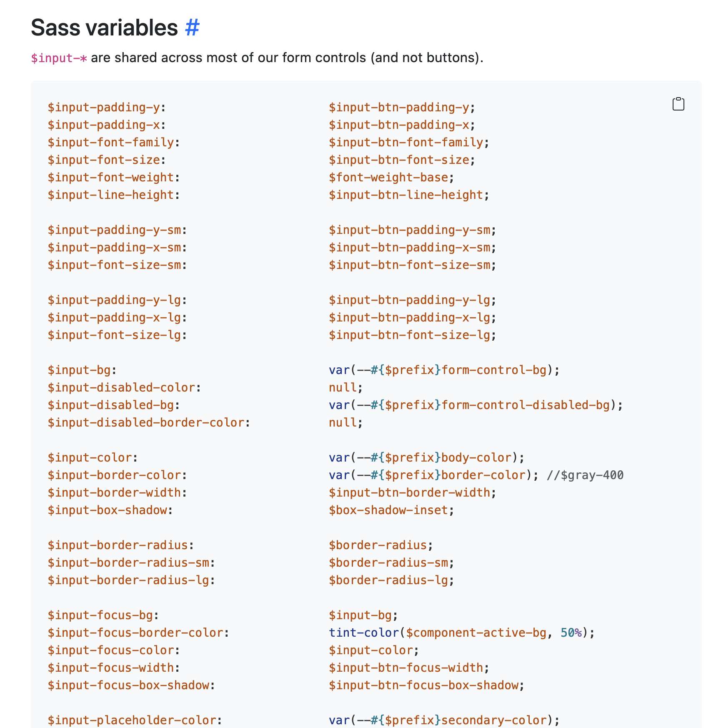The width and height of the screenshot is (716, 728).
Task: Click the $input-btn-focus-width; value
Action: 409,668
